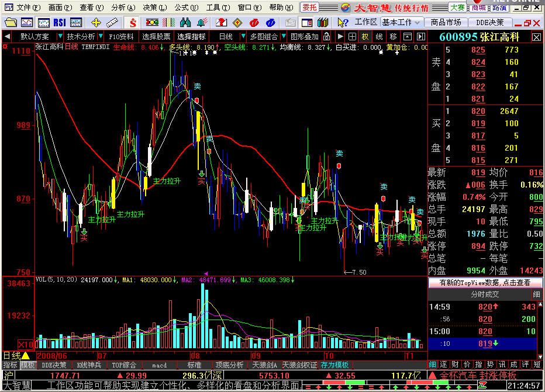Screen dimensions: 545x392
Task: Switch to the 顶底分析 tab
Action: 229,365
